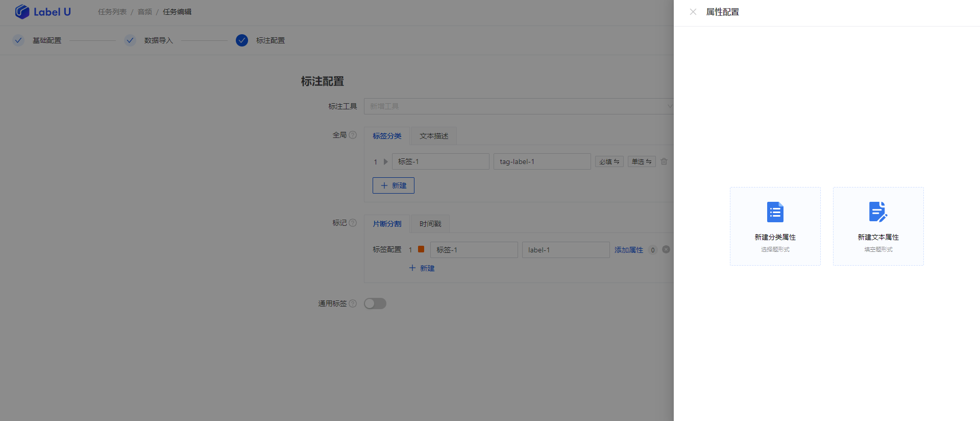This screenshot has height=421, width=980.
Task: Click the 任务编辑 breadcrumb text
Action: tap(177, 12)
